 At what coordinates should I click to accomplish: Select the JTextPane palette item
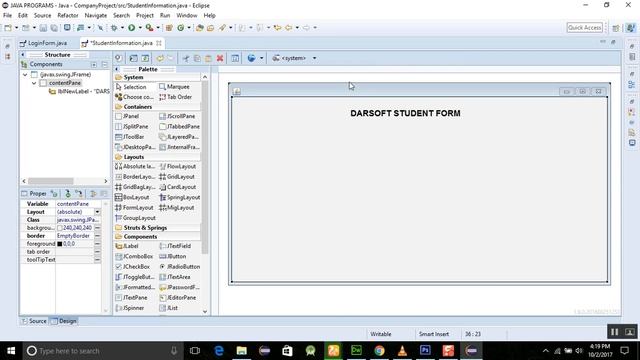coord(131,298)
